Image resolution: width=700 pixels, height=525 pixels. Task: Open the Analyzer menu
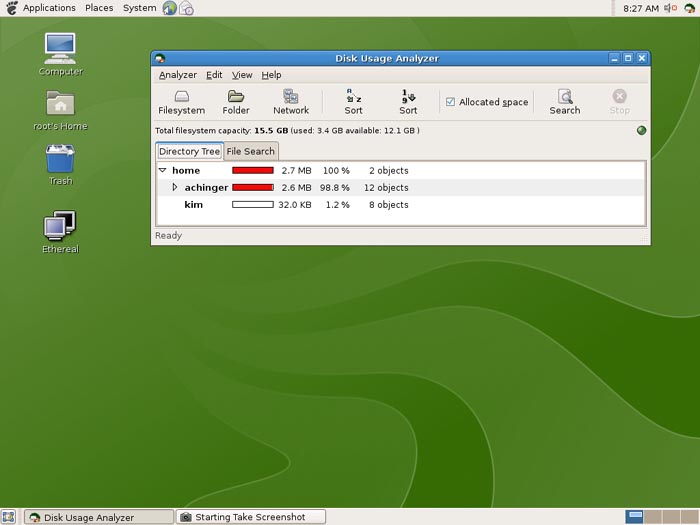(x=178, y=75)
